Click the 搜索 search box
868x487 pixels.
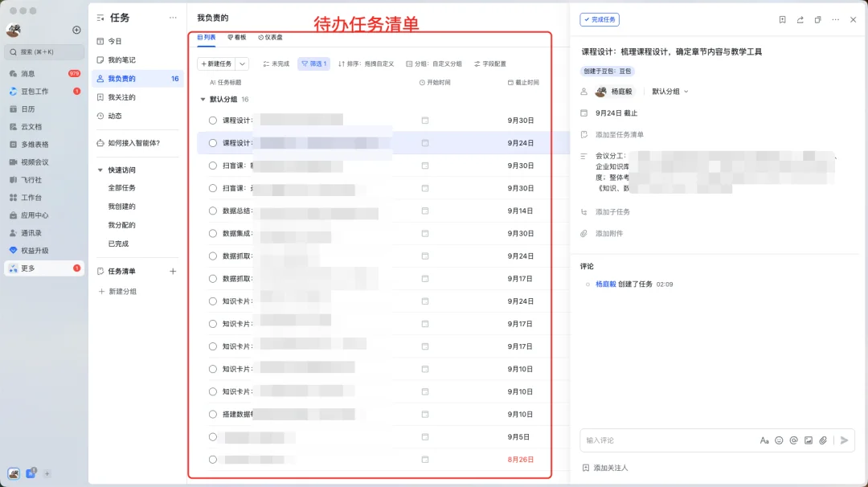point(44,52)
